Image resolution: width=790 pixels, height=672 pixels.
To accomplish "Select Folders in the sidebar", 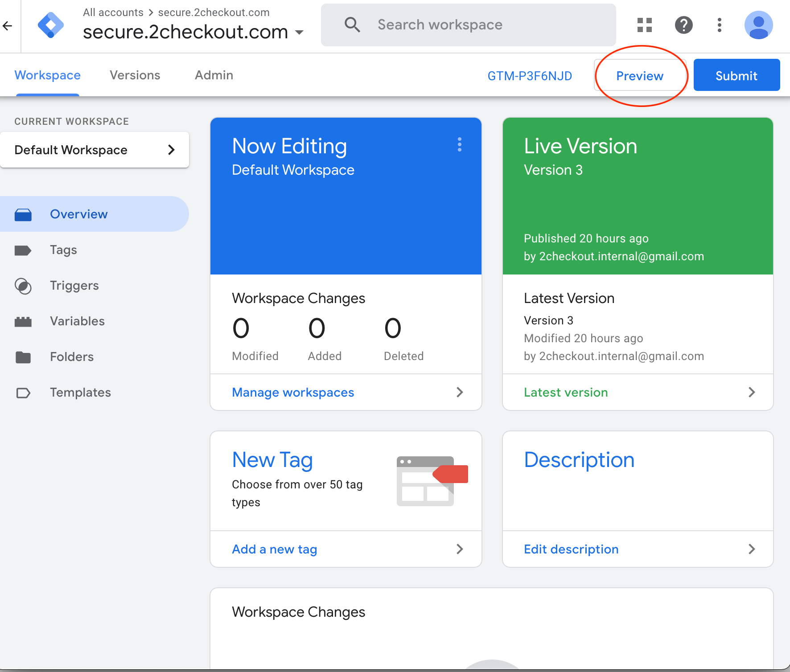I will [95, 356].
